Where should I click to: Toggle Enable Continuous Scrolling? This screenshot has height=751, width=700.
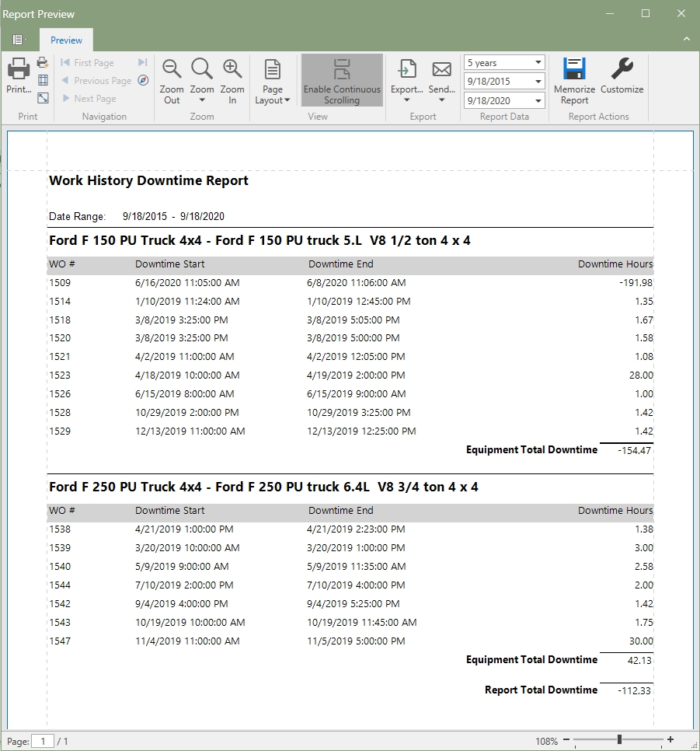[x=342, y=80]
